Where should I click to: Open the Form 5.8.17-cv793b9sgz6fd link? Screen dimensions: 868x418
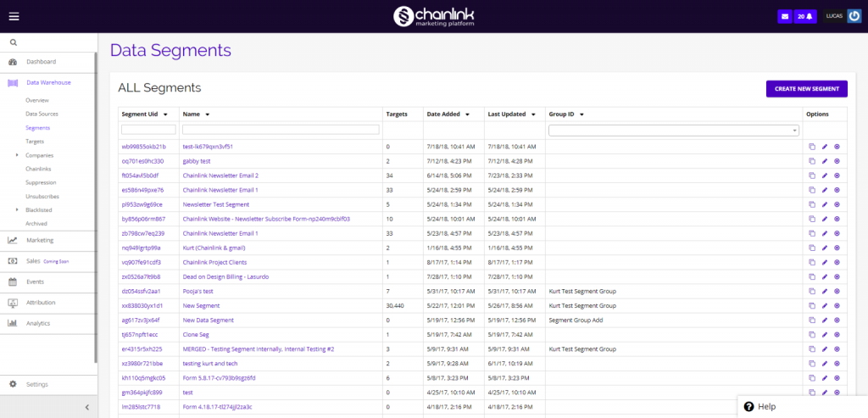[x=220, y=378]
